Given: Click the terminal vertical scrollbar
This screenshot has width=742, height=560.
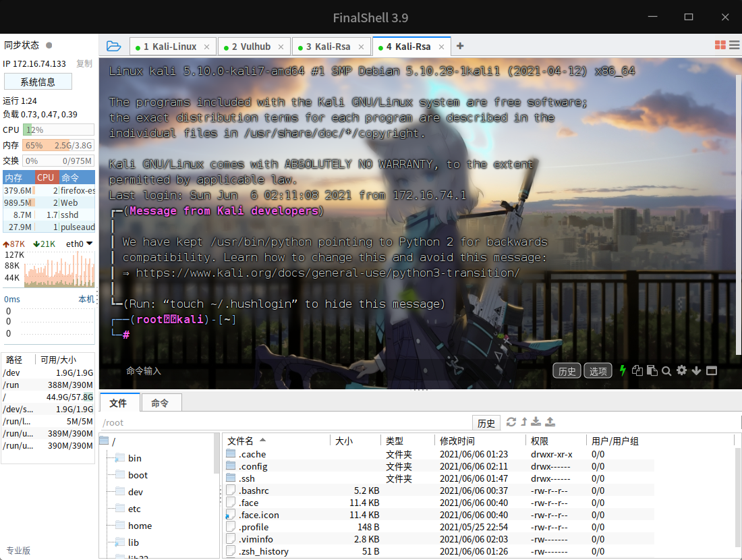Looking at the screenshot, I should 739,214.
